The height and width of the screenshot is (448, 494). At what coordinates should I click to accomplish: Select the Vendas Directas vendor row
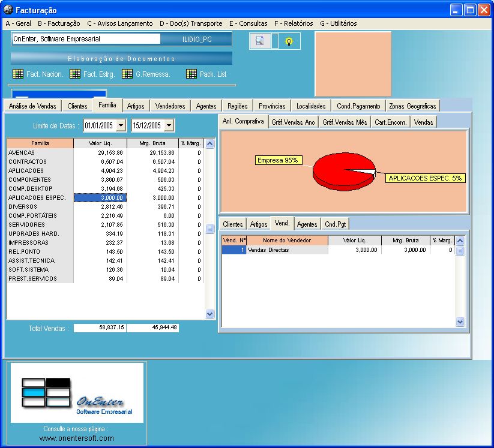[x=338, y=250]
